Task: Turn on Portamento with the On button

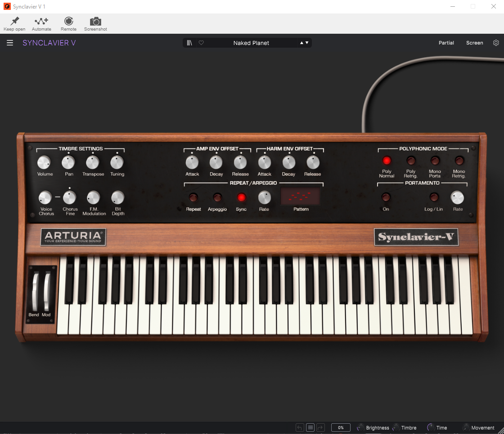Action: tap(386, 197)
